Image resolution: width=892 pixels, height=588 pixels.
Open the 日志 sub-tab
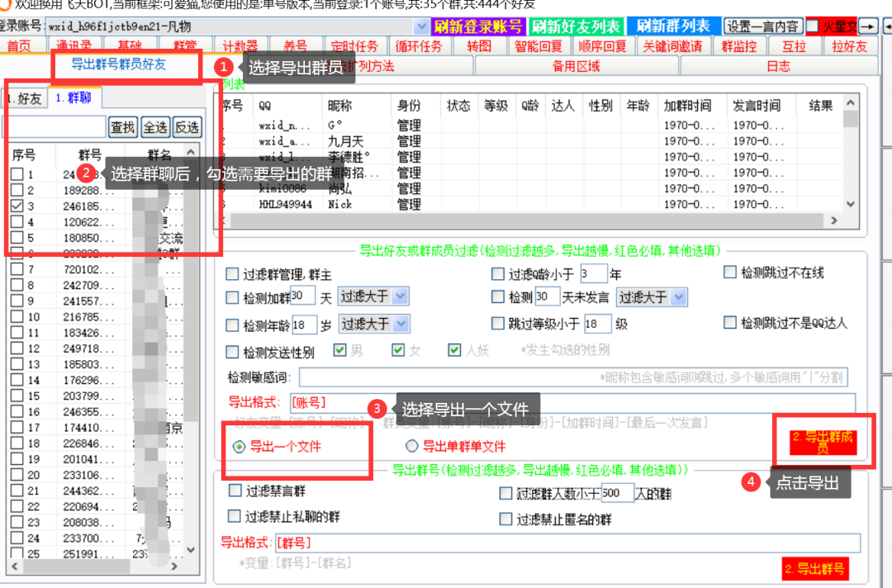pos(778,66)
